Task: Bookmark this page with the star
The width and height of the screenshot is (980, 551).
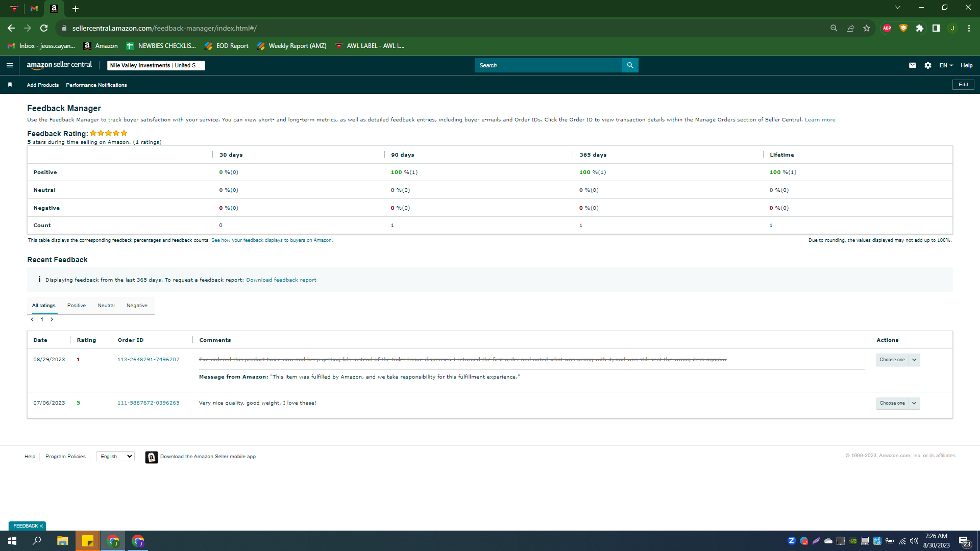Action: tap(867, 28)
